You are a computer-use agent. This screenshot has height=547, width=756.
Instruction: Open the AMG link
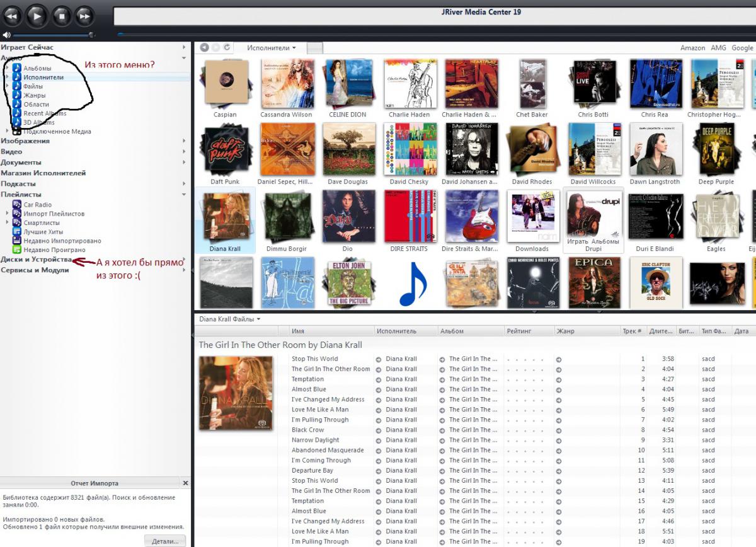(x=718, y=48)
